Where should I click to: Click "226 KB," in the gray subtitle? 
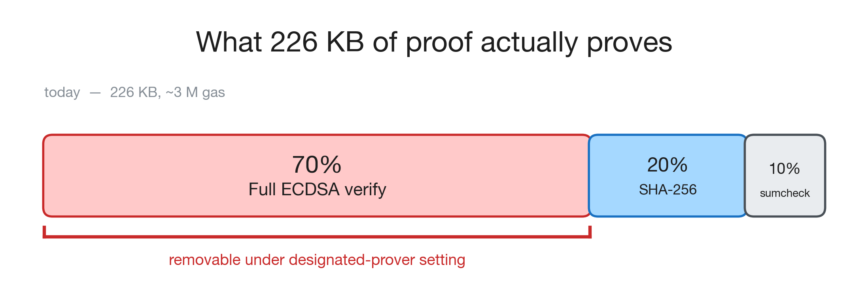pyautogui.click(x=135, y=92)
